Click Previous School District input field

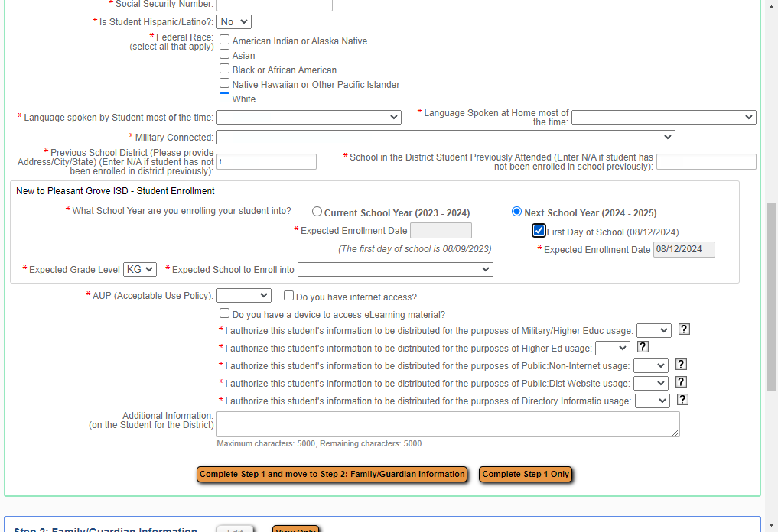(x=266, y=161)
